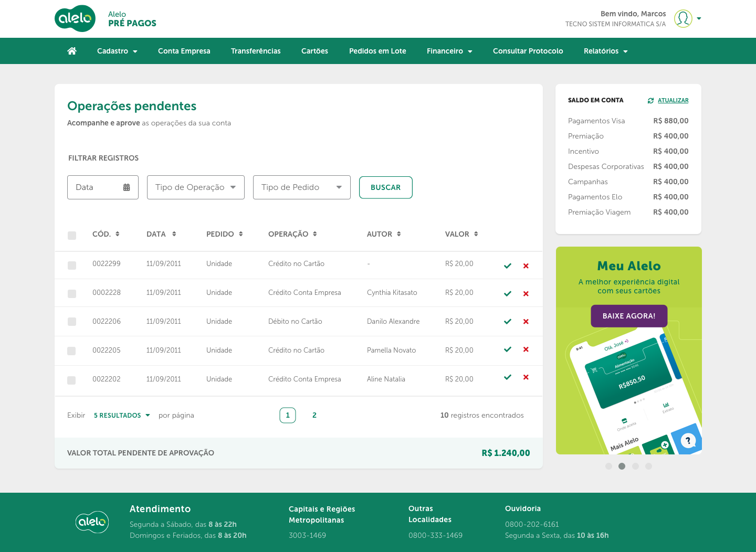Sort by OPERAÇÃO column arrows
The image size is (756, 552).
click(x=315, y=234)
